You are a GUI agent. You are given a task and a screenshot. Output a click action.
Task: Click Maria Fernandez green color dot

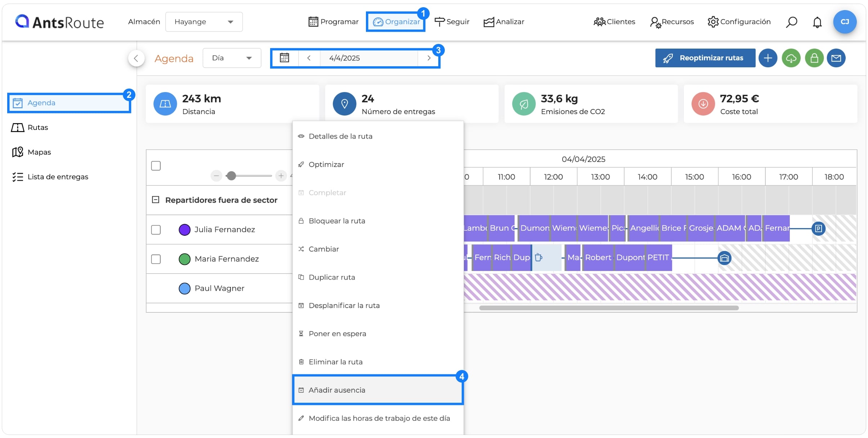184,259
